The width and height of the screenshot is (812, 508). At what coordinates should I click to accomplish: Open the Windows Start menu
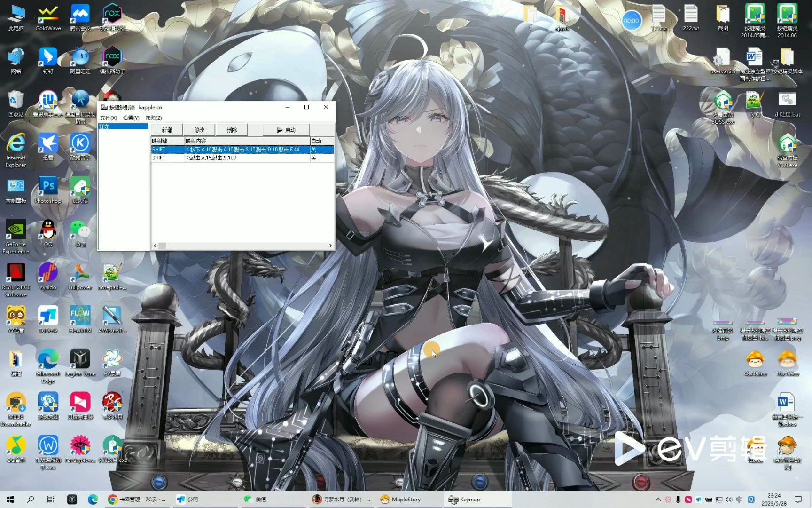[x=10, y=500]
